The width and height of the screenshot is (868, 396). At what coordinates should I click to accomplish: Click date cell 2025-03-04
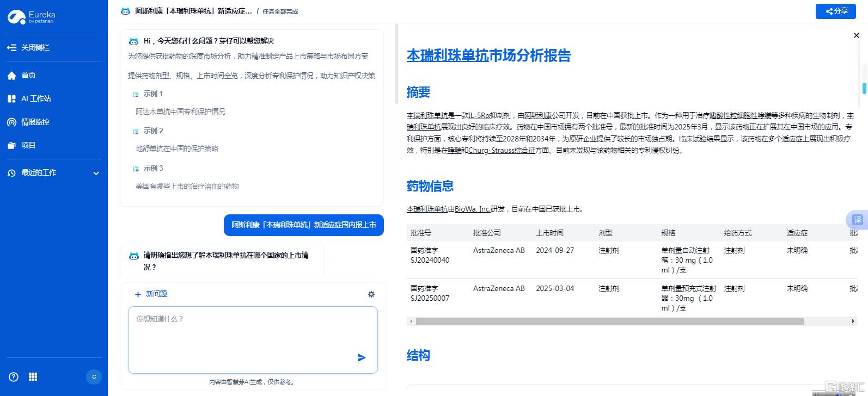click(x=555, y=288)
